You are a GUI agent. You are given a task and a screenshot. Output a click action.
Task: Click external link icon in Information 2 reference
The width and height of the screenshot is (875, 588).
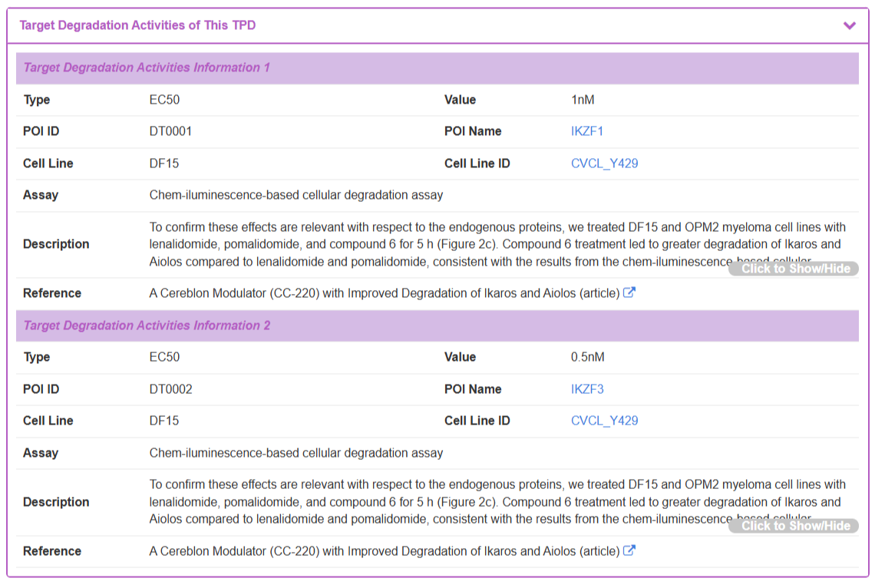pos(629,550)
